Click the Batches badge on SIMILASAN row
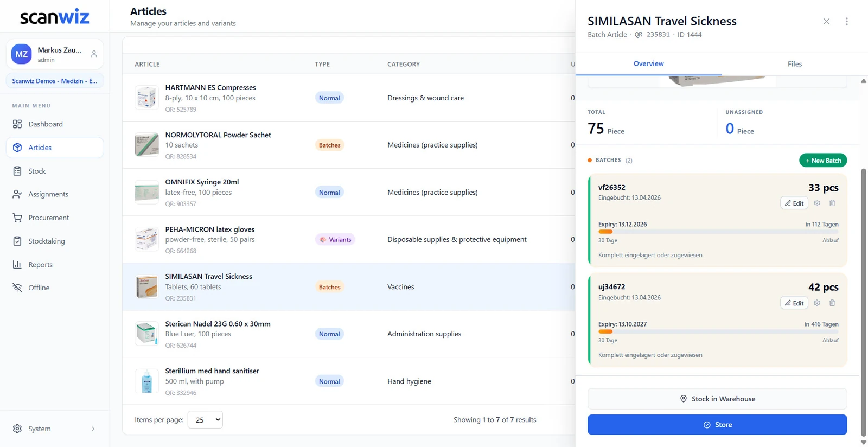 pyautogui.click(x=329, y=287)
